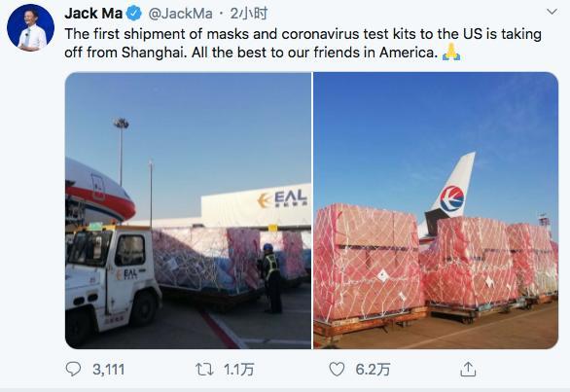Open left photo with EAL truck
570x392 pixels.
tap(188, 210)
